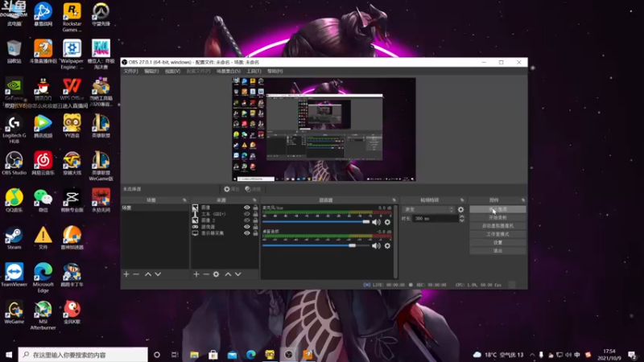Pop out the Scene Transitions dock icon
This screenshot has width=644, height=362.
[x=462, y=200]
